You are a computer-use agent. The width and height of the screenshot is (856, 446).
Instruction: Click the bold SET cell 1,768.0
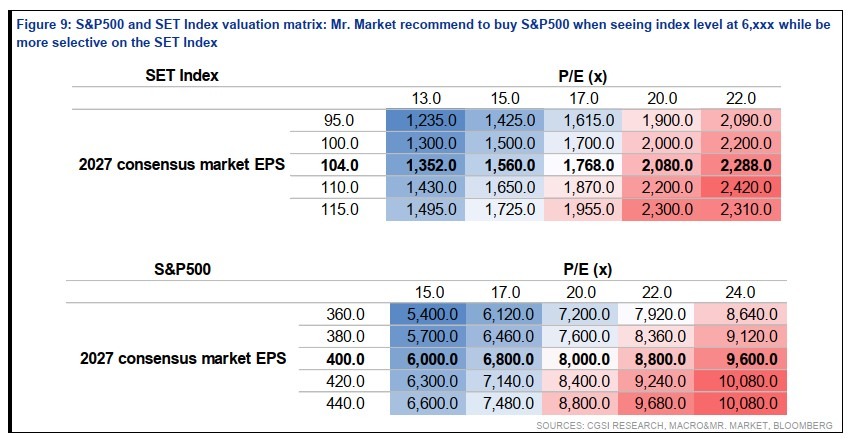click(x=583, y=165)
